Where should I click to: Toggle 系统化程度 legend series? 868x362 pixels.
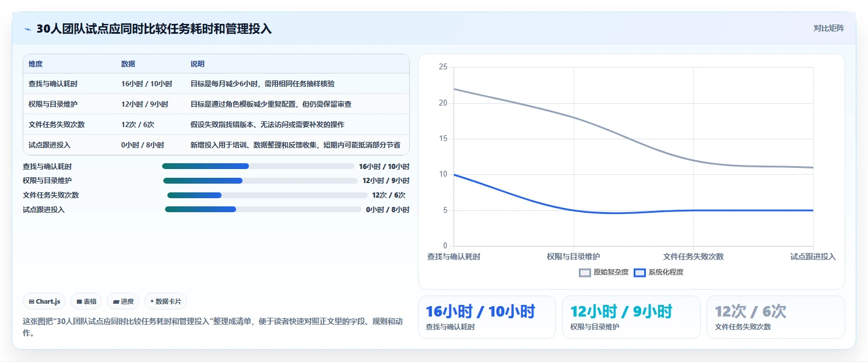pyautogui.click(x=659, y=272)
